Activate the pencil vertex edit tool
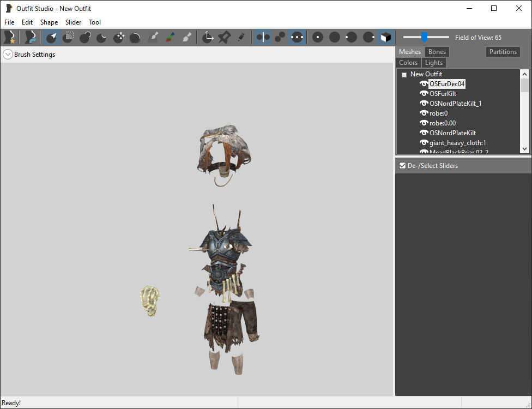This screenshot has height=409, width=532. [x=241, y=37]
